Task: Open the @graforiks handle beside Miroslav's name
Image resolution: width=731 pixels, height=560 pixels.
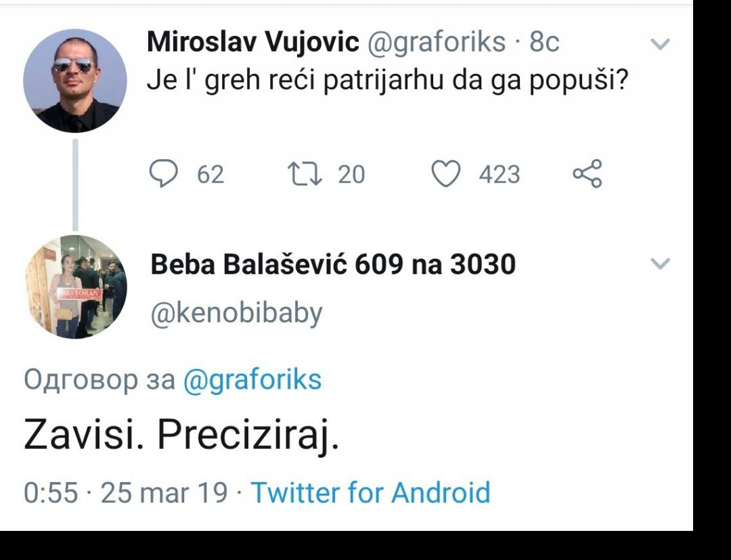Action: point(436,43)
